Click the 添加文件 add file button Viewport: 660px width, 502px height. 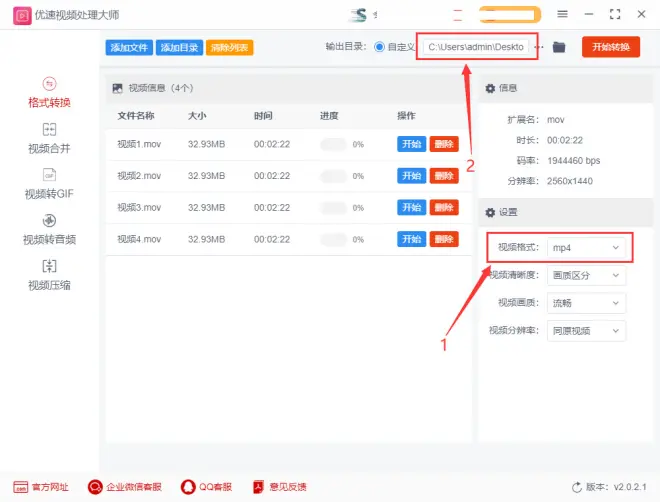[129, 47]
